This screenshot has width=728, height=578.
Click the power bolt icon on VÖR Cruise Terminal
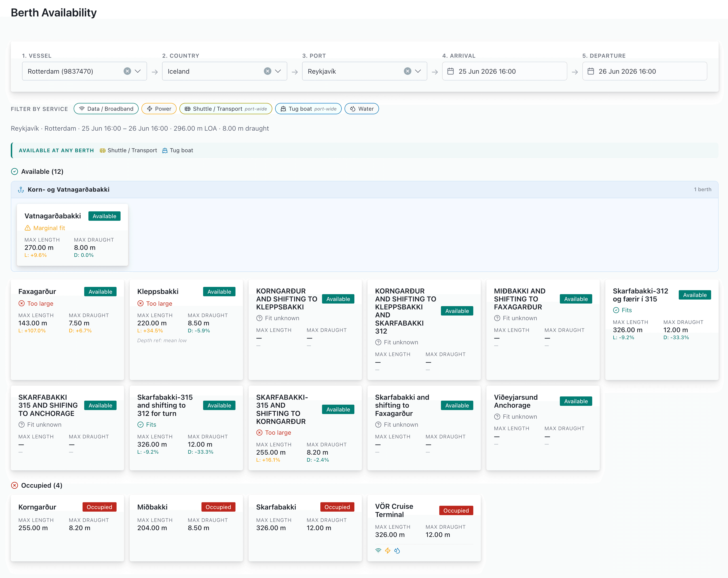(388, 551)
